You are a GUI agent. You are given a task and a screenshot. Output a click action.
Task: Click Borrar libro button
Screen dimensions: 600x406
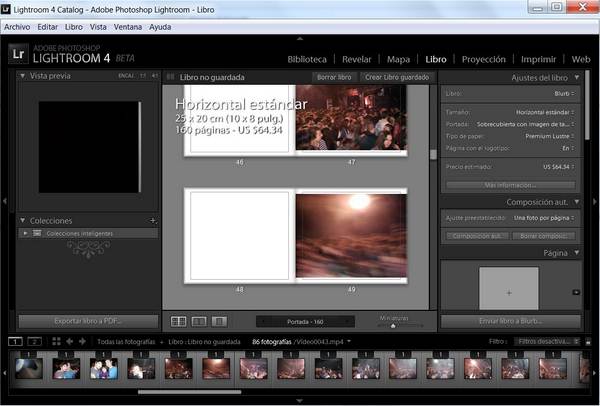[334, 77]
